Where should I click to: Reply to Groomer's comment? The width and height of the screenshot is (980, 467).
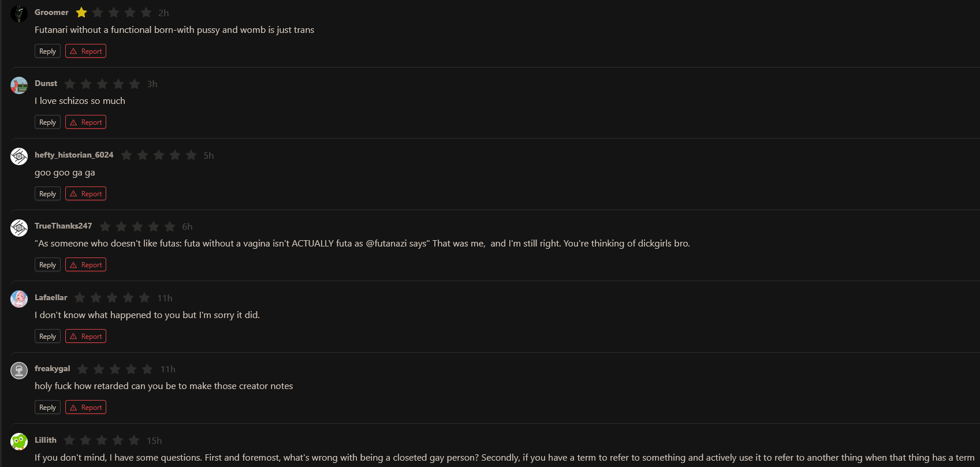[x=47, y=51]
